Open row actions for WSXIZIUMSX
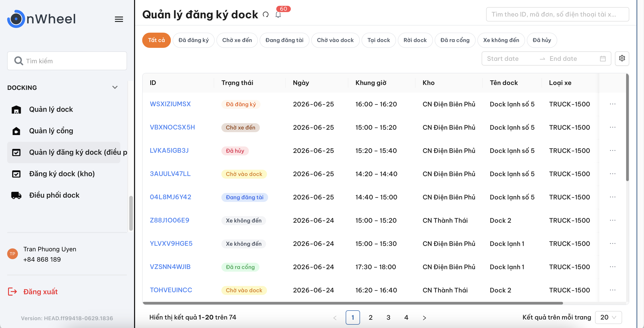 tap(612, 104)
